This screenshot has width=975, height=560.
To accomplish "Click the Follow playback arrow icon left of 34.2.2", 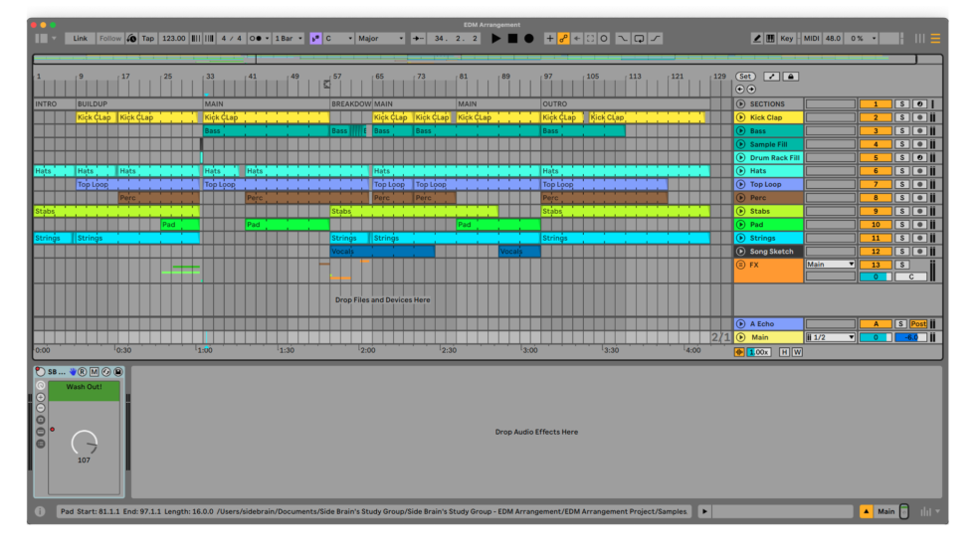I will [418, 39].
